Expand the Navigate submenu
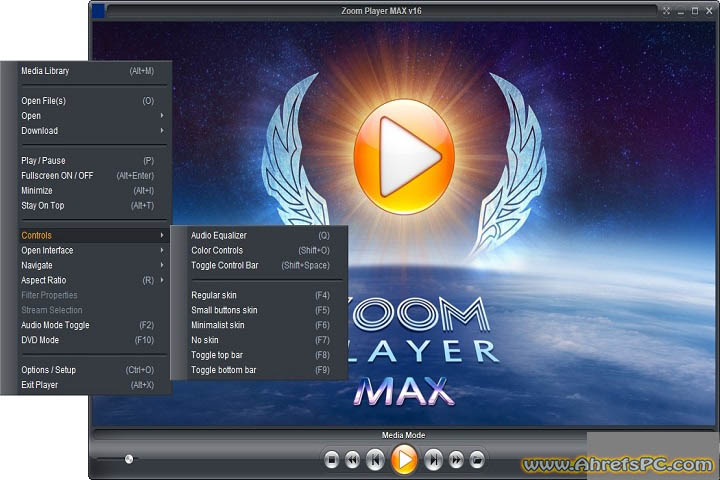 [94, 265]
